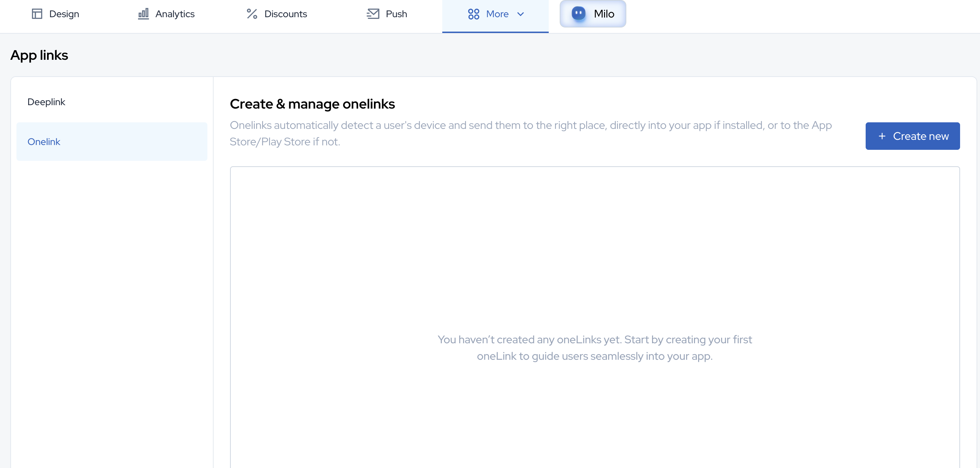Expand the More menu chevron
Image resolution: width=980 pixels, height=468 pixels.
pos(521,14)
